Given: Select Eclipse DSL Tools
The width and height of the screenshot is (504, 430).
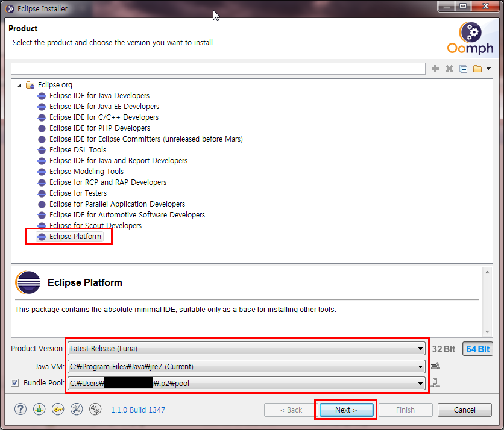Looking at the screenshot, I should click(77, 150).
